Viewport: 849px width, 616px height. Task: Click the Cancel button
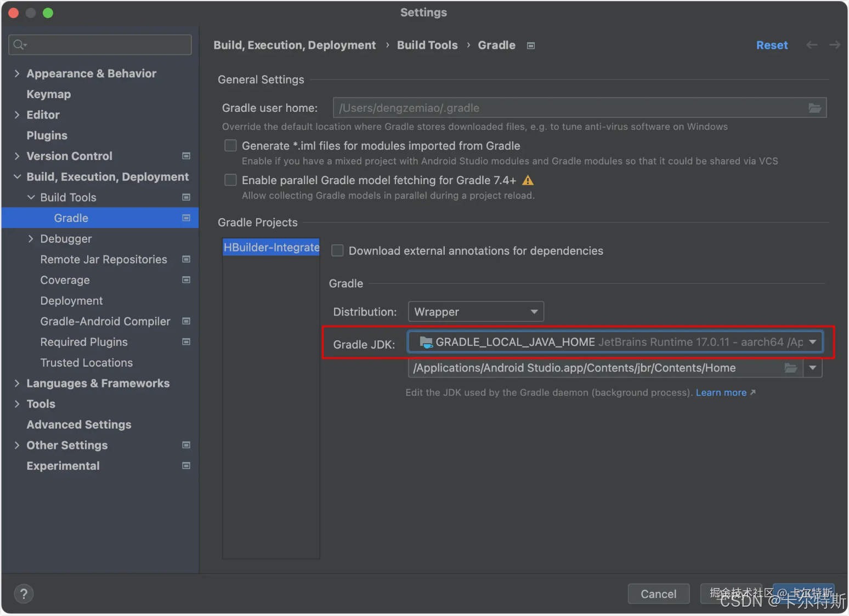coord(658,594)
